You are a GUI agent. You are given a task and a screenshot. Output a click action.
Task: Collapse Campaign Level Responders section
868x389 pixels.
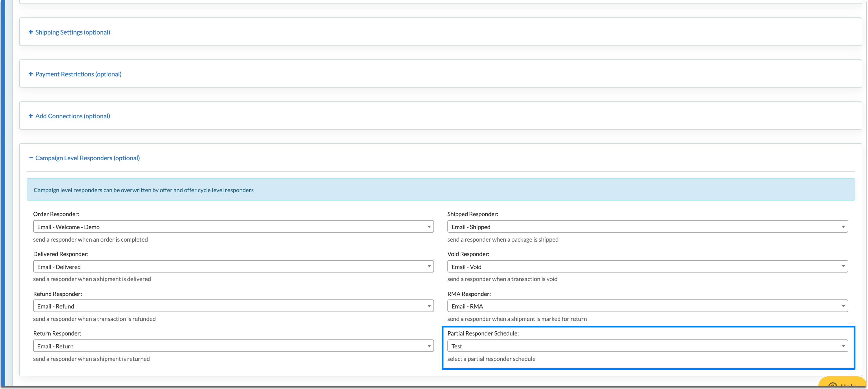[x=87, y=158]
